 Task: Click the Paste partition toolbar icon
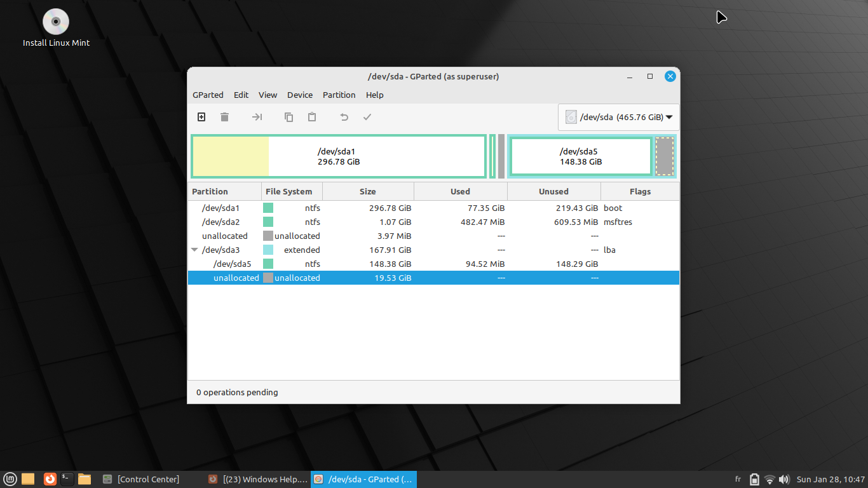click(x=312, y=117)
